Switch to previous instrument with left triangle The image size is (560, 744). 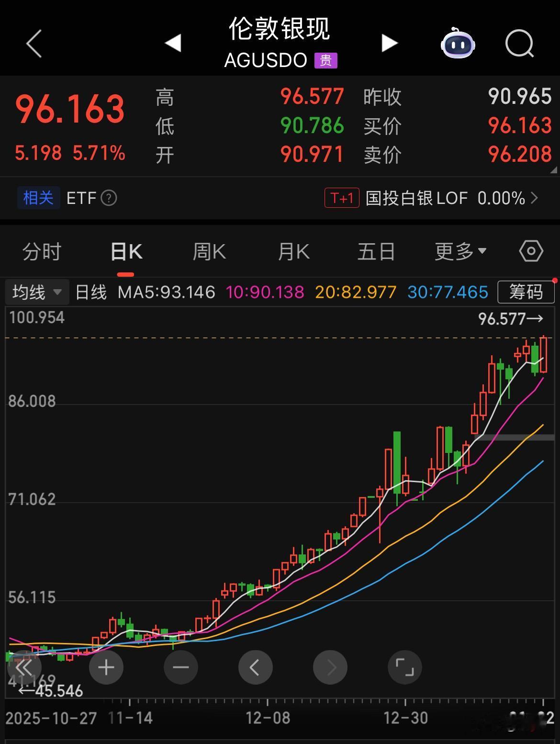[x=173, y=43]
